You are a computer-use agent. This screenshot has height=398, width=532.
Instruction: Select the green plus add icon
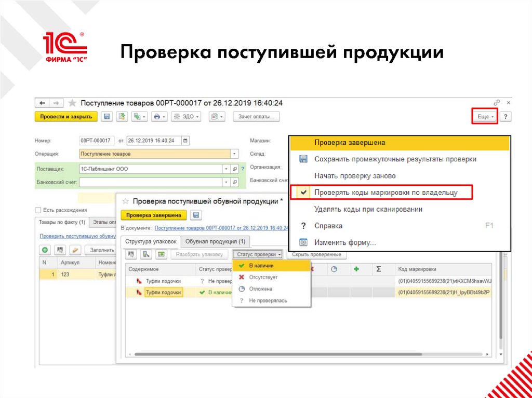pos(44,249)
